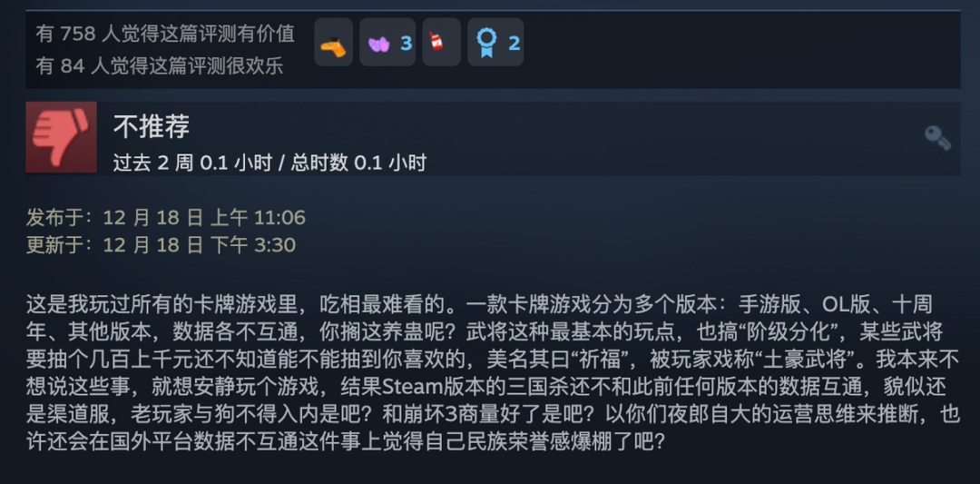Image resolution: width=980 pixels, height=484 pixels.
Task: Click the red thumbs-down rating icon
Action: coord(62,137)
